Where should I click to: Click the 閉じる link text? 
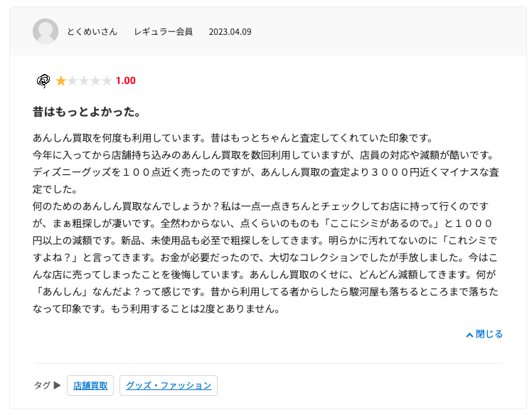point(489,334)
